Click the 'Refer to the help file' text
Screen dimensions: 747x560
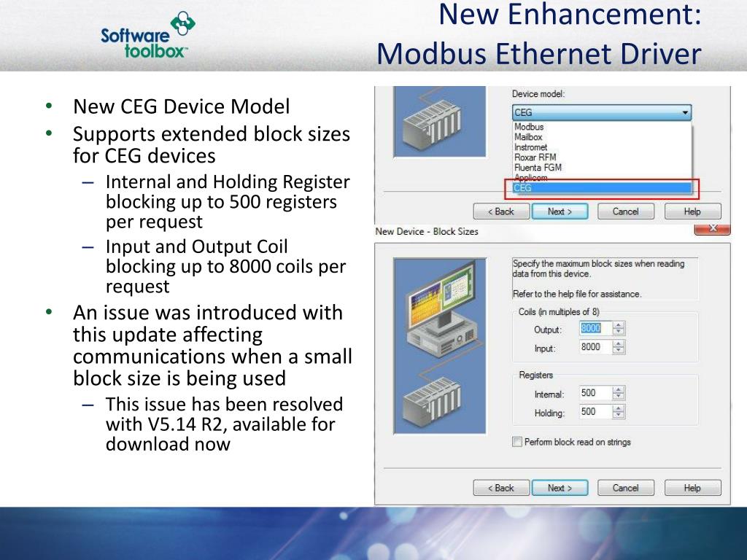click(x=577, y=294)
